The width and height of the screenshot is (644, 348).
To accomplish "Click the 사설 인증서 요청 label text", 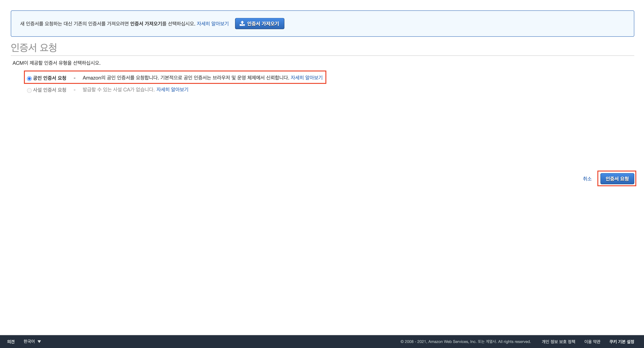I will click(x=49, y=90).
